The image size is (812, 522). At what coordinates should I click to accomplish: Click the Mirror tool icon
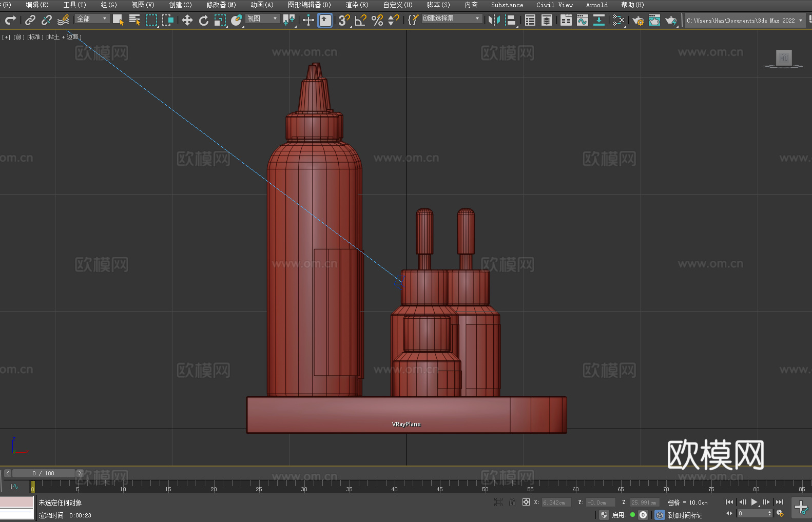[494, 20]
